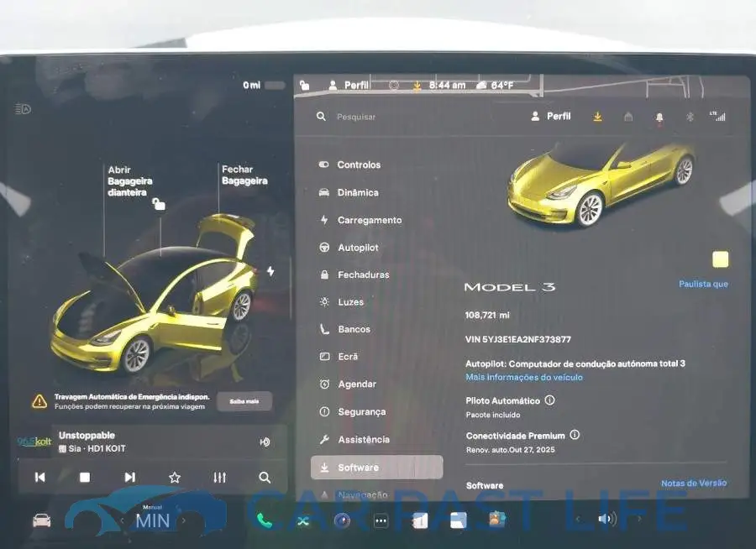The image size is (756, 549).
Task: Search media with the magnifier icon
Action: (265, 477)
